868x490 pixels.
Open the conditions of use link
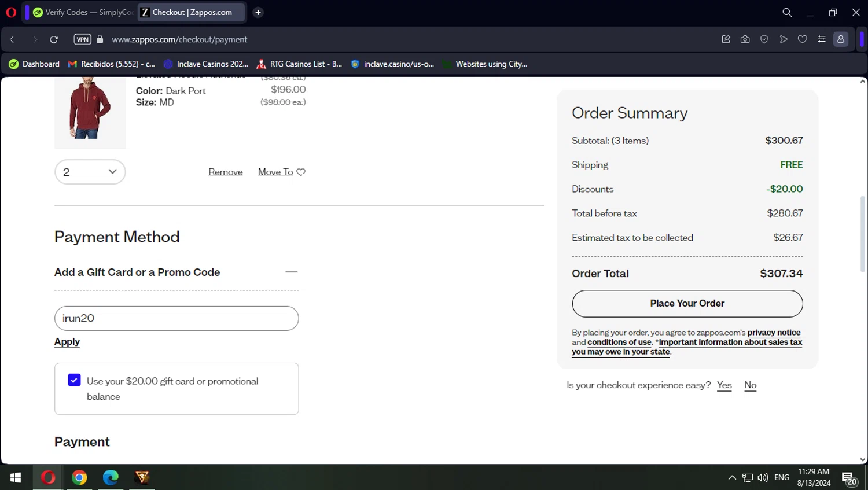[619, 342]
